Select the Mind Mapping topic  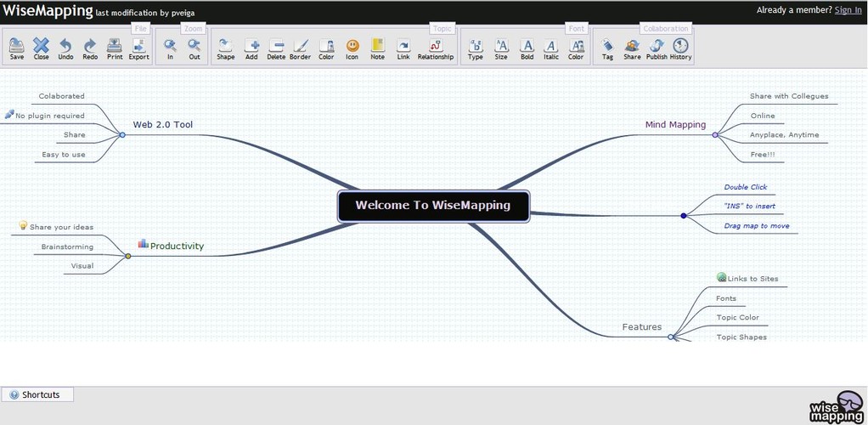click(675, 125)
